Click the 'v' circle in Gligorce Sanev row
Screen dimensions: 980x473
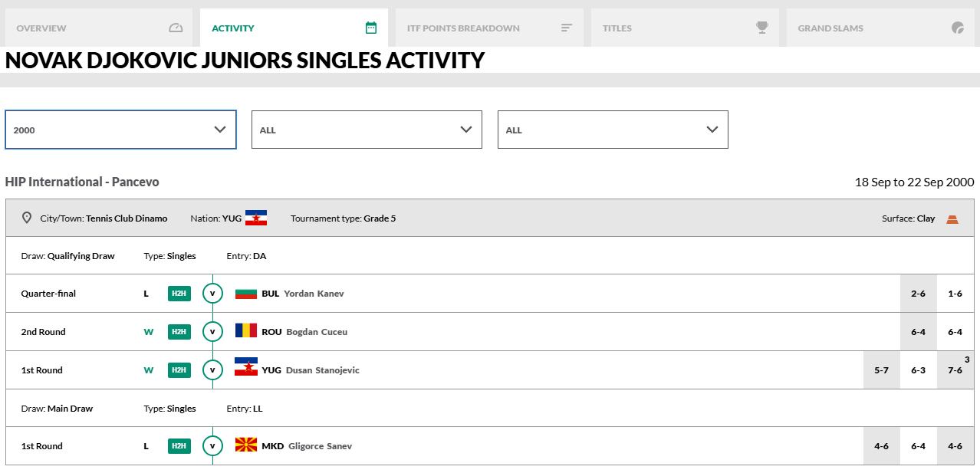coord(212,446)
